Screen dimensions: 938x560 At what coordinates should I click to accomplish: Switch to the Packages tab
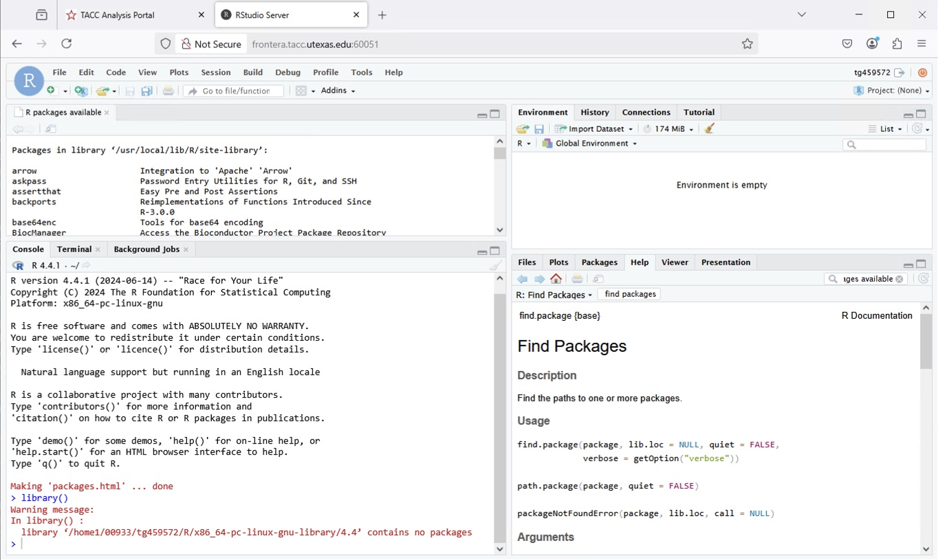pyautogui.click(x=599, y=262)
